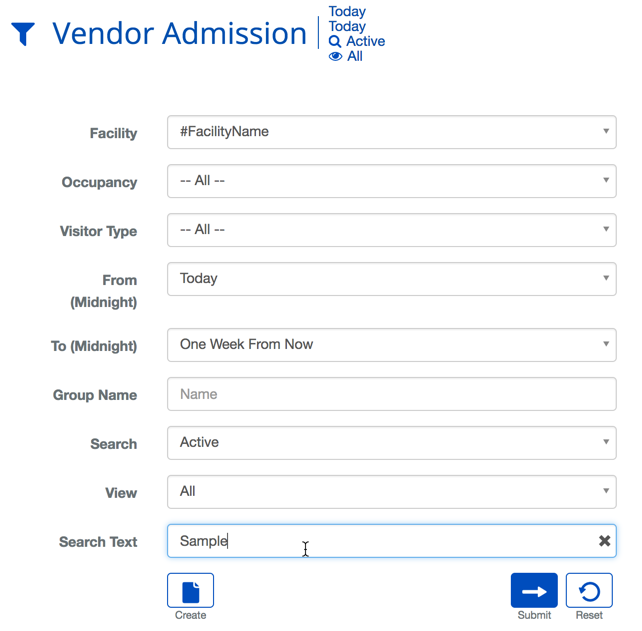Expand the Occupancy dropdown
The height and width of the screenshot is (631, 642).
coord(391,181)
